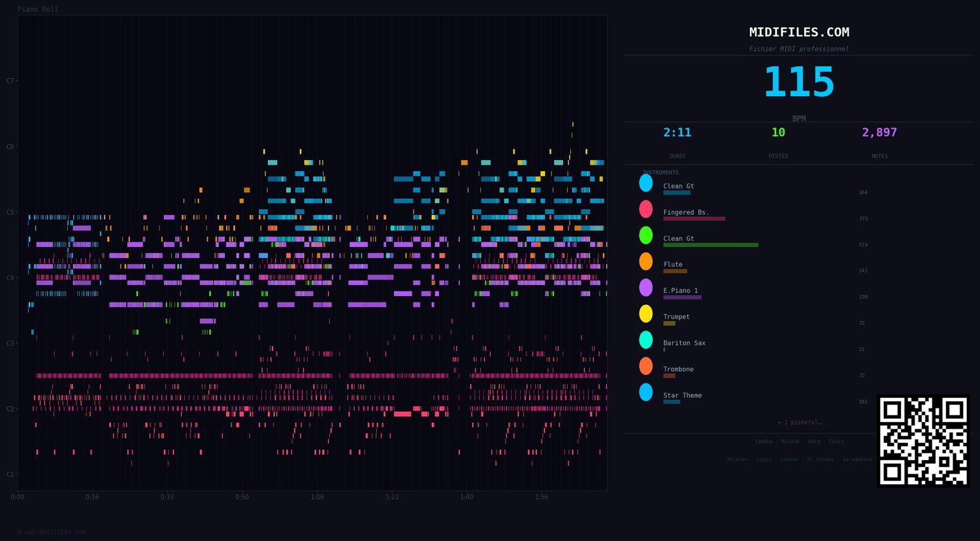Click the teal Bariton Sax circle icon
The width and height of the screenshot is (980, 541).
(x=645, y=340)
